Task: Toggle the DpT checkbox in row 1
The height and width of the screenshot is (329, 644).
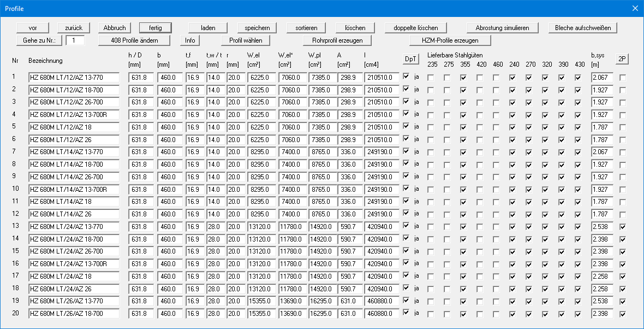Action: [x=406, y=77]
